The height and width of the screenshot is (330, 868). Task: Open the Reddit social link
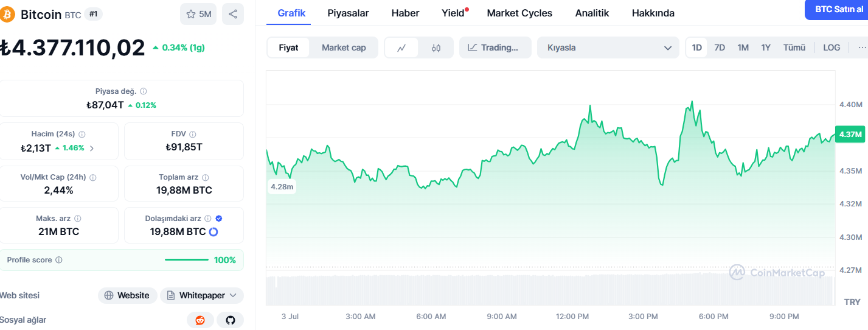tap(200, 320)
